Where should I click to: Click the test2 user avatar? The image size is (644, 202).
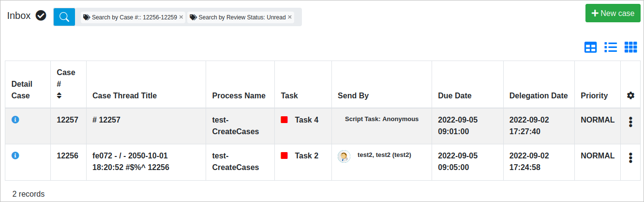coord(344,156)
